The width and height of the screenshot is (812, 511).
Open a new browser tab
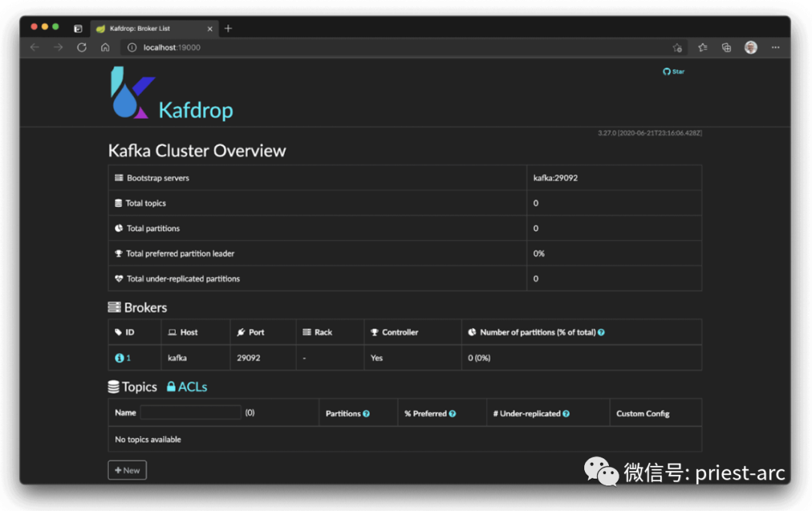228,29
